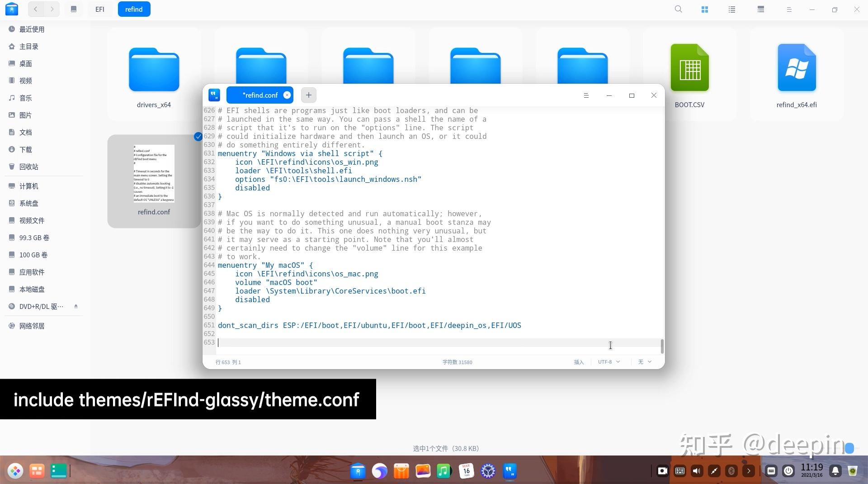Open the file manager hamburger menu
This screenshot has height=484, width=868.
click(x=789, y=9)
